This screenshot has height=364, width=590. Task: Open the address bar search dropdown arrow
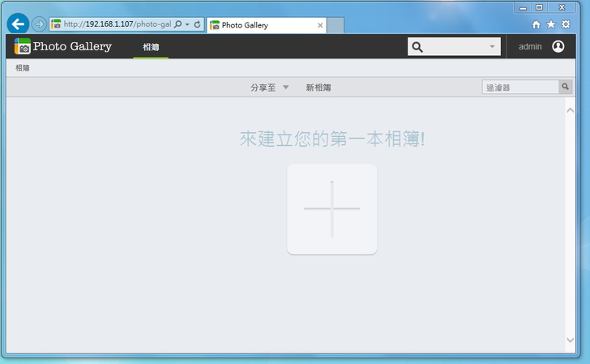187,25
